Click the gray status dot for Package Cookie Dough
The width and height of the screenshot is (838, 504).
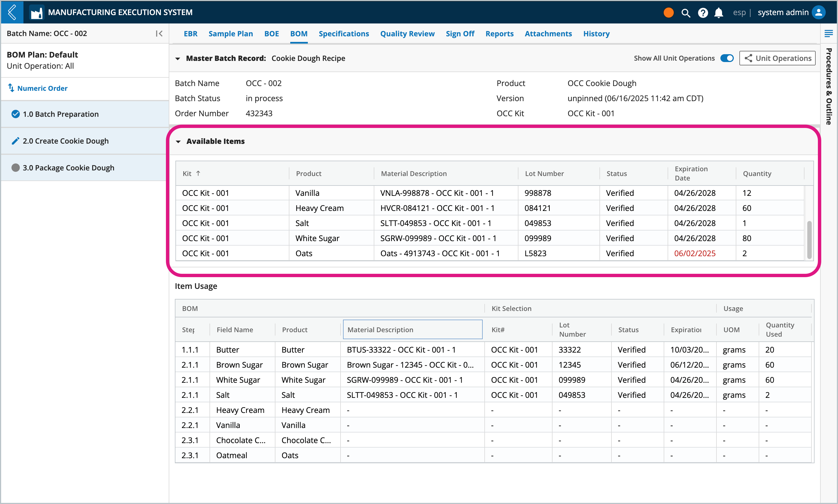(15, 167)
